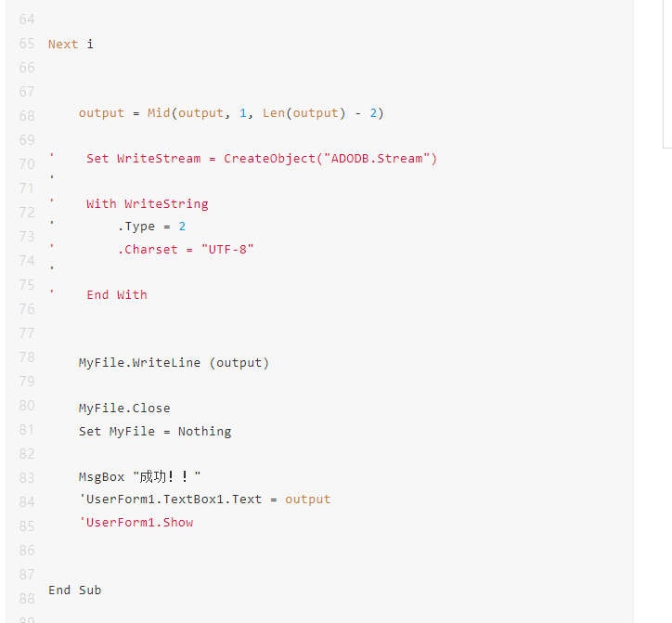The width and height of the screenshot is (672, 623).
Task: Click the Len(output) expression
Action: coord(304,113)
